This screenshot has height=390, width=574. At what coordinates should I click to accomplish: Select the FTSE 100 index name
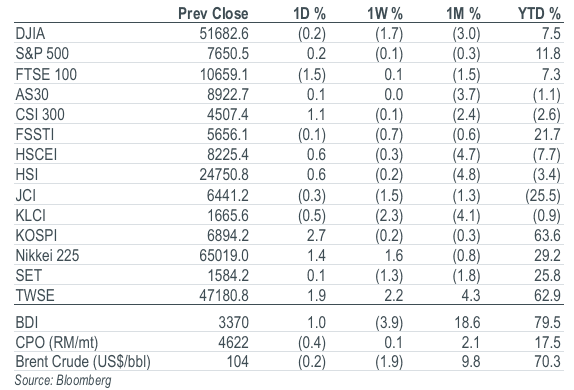pos(46,74)
